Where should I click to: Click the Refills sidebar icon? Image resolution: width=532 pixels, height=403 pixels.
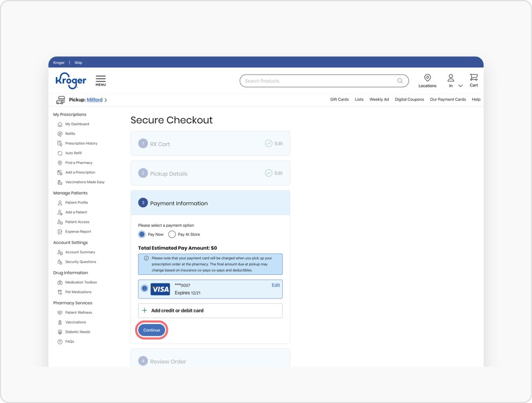[x=60, y=134]
